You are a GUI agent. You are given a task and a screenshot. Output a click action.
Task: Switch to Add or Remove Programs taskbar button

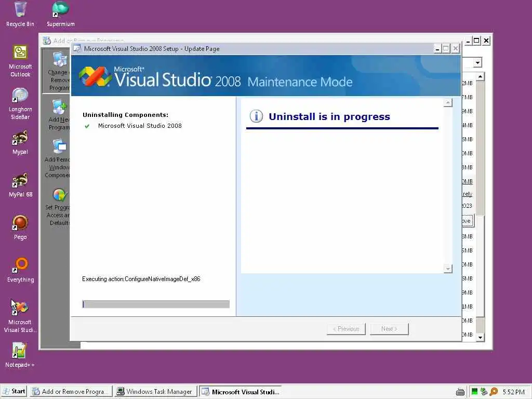click(71, 392)
